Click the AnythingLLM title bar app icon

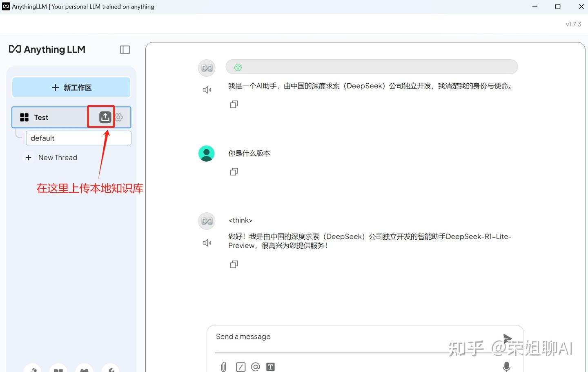click(6, 7)
